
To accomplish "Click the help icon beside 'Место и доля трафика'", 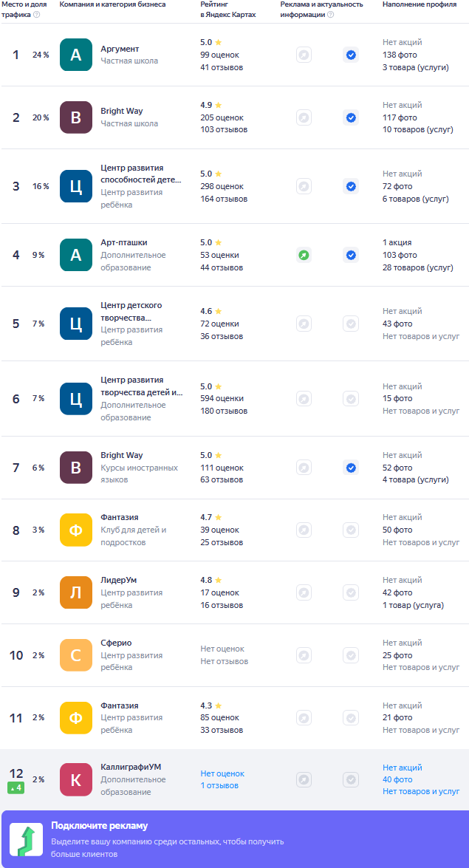I will 36,14.
